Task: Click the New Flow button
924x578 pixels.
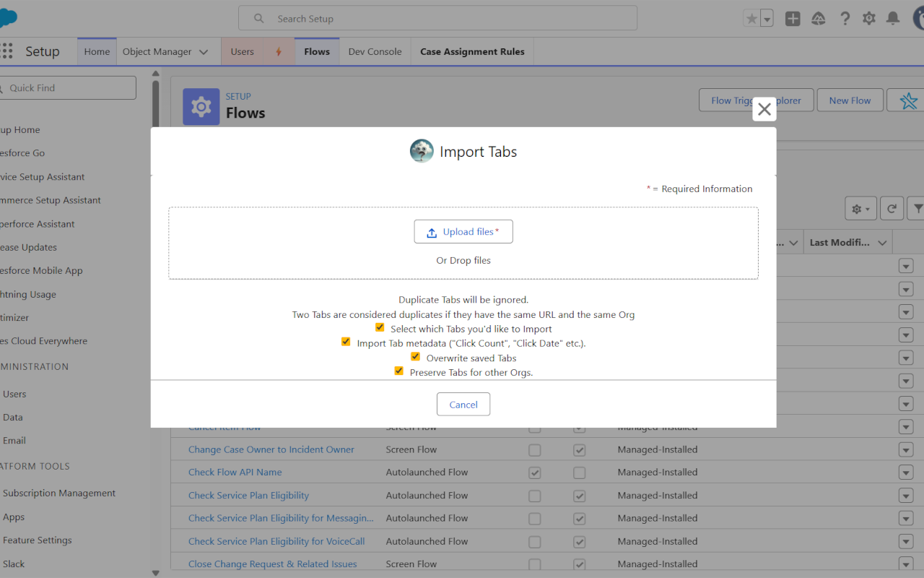Action: coord(850,100)
